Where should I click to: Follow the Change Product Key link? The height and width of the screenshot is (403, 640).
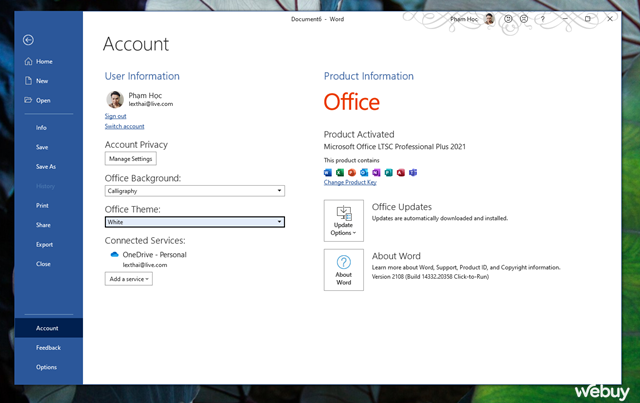point(350,182)
